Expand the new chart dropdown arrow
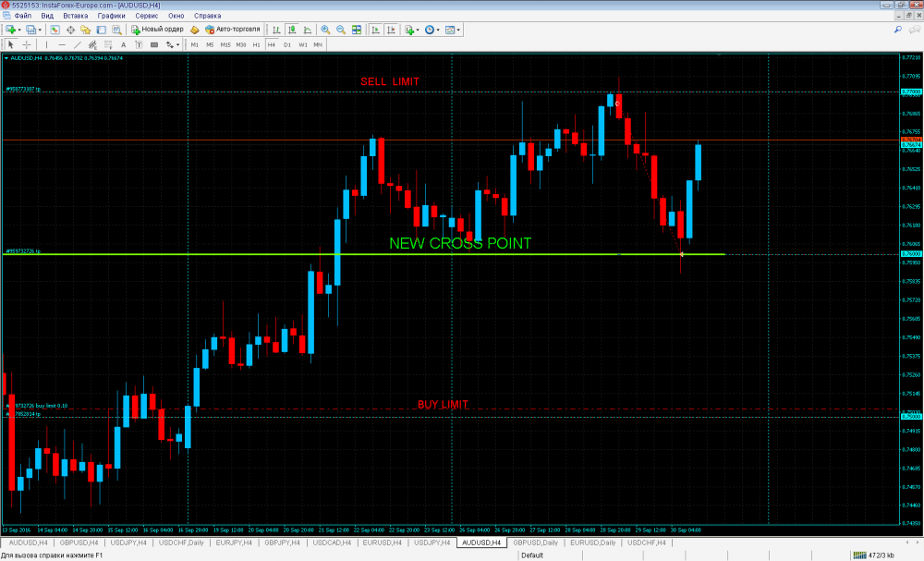This screenshot has height=561, width=924. coord(19,30)
